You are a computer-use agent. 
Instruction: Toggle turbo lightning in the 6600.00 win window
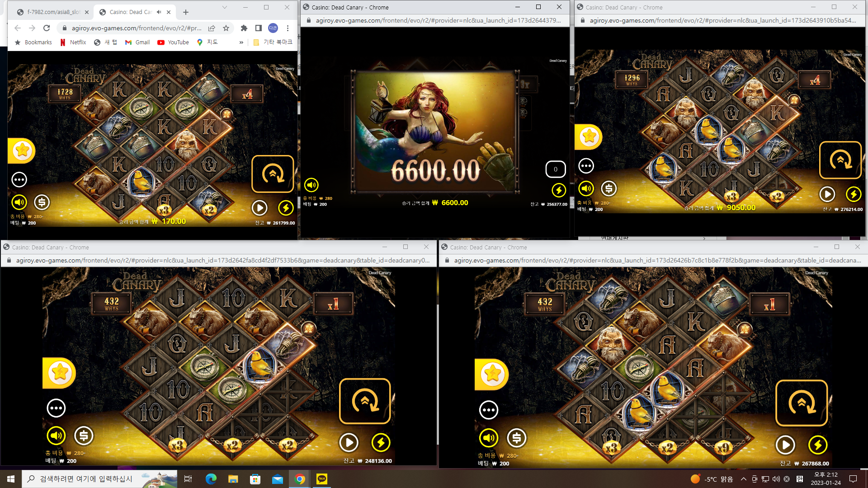[559, 190]
